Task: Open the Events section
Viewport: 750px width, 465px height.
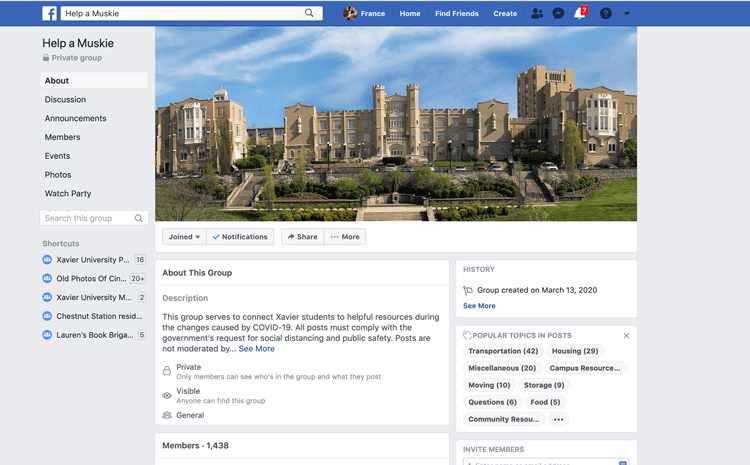Action: (x=57, y=156)
